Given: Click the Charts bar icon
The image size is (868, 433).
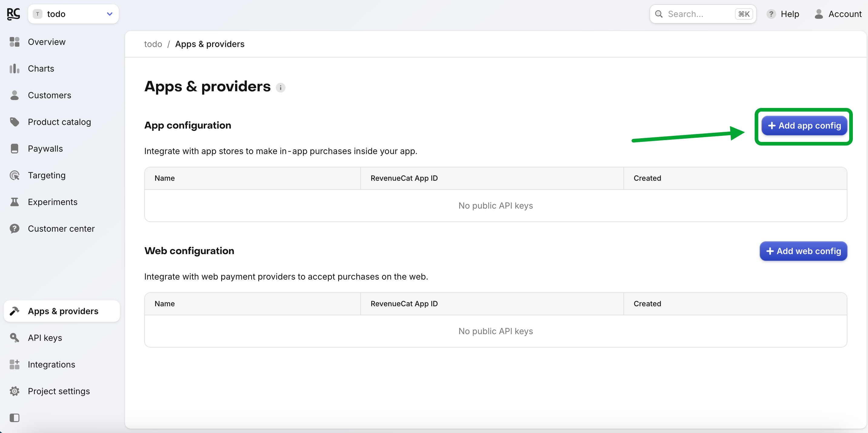Looking at the screenshot, I should coord(15,69).
